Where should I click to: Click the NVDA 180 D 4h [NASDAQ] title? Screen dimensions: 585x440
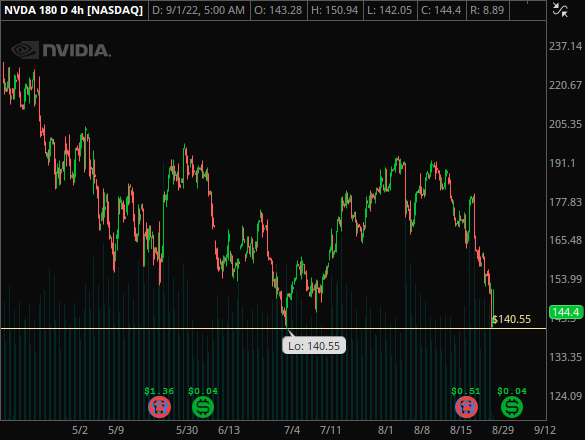(73, 10)
